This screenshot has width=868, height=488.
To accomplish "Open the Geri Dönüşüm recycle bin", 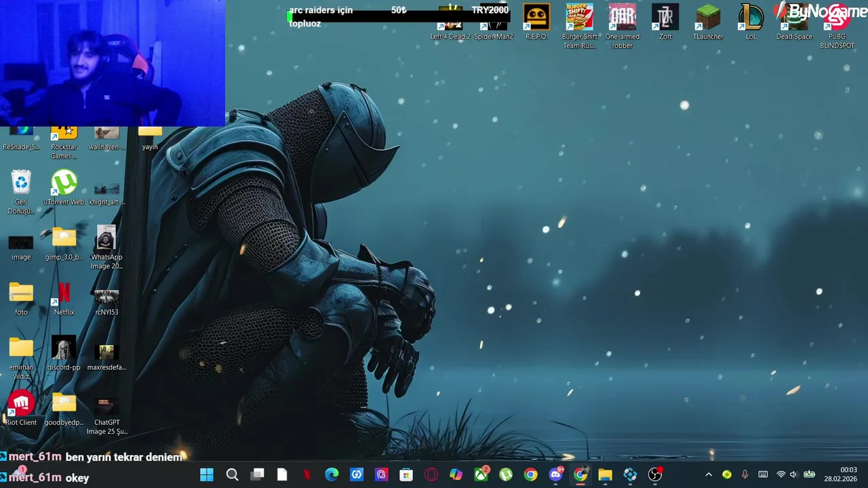I will (21, 192).
